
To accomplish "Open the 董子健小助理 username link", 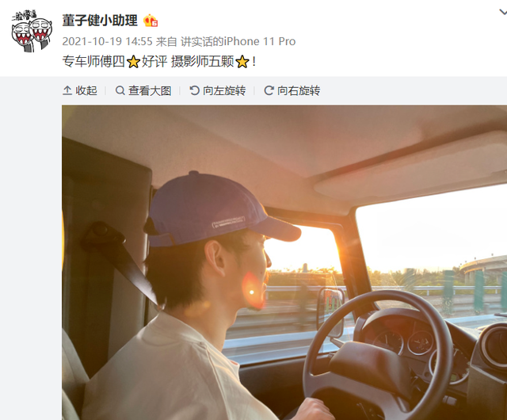I will [100, 21].
